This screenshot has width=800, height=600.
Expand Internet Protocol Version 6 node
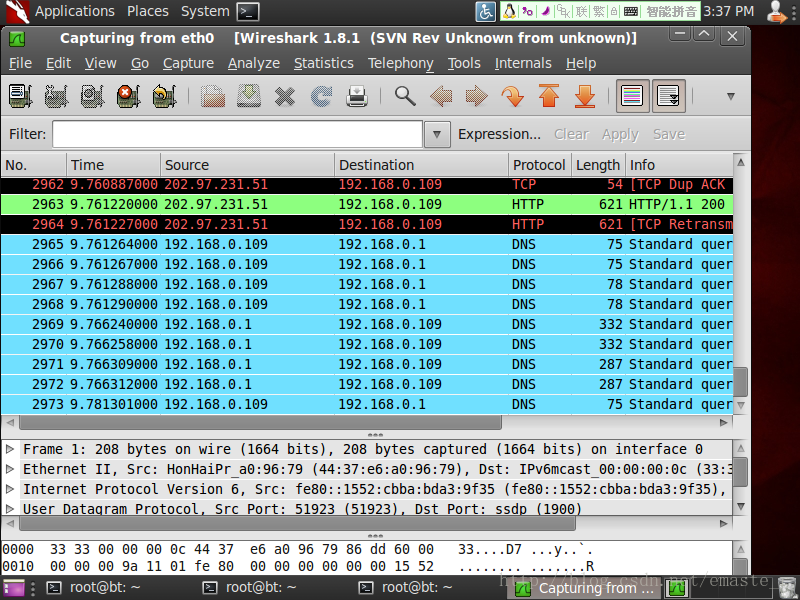coord(10,489)
